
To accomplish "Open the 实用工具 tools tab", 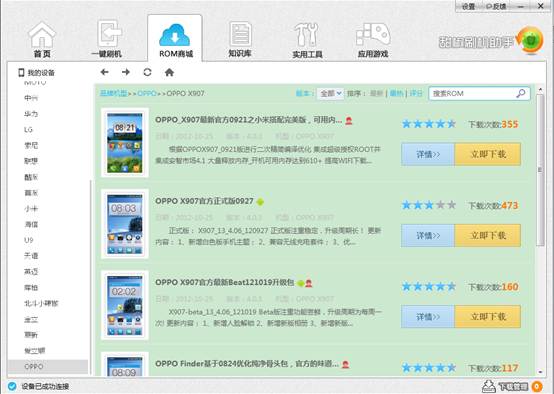I will tap(307, 40).
